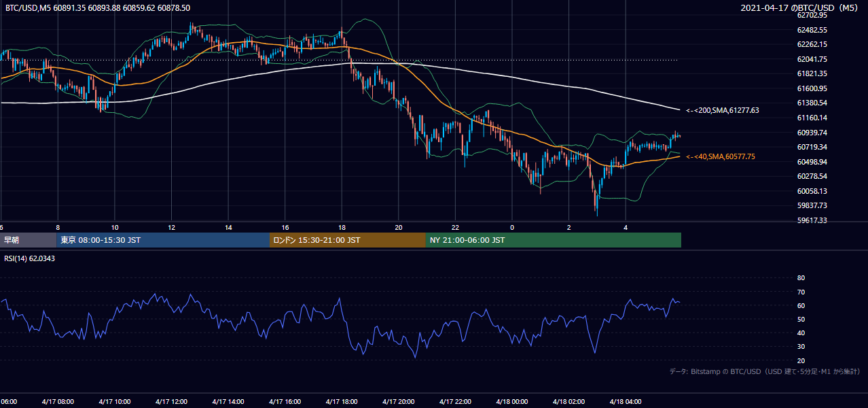This screenshot has width=868, height=408.
Task: Click the 4/17 20:00 bottom time label
Action: point(398,402)
